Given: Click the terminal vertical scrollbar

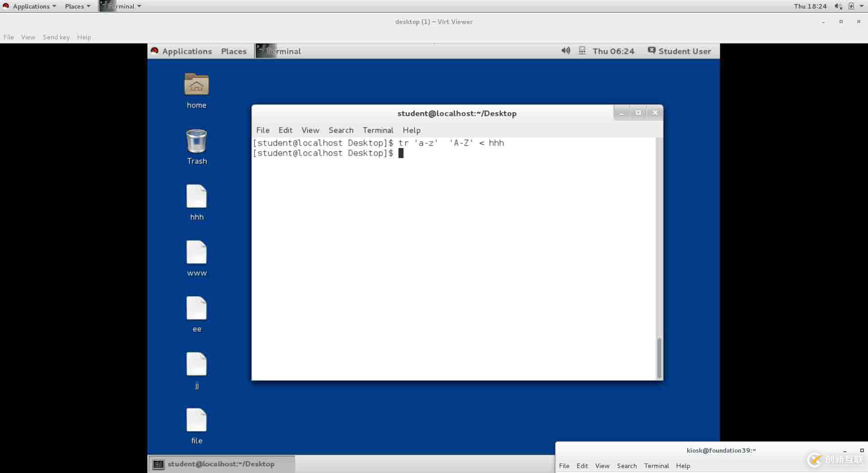Looking at the screenshot, I should pyautogui.click(x=659, y=357).
